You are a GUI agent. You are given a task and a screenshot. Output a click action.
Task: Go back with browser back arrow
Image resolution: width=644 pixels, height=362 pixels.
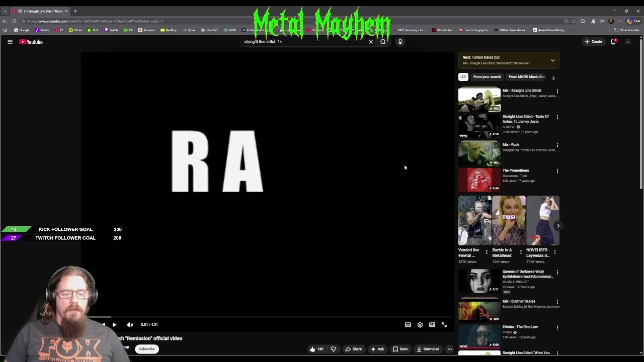[x=5, y=21]
